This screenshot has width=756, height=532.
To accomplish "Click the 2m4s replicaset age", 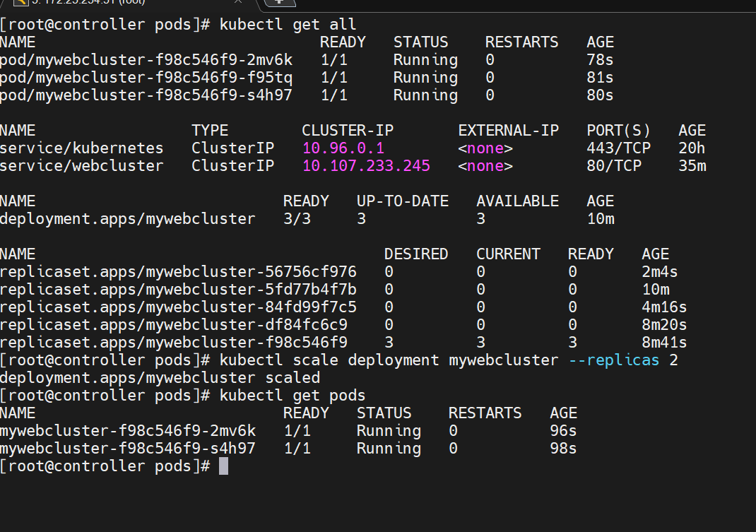I will (660, 272).
